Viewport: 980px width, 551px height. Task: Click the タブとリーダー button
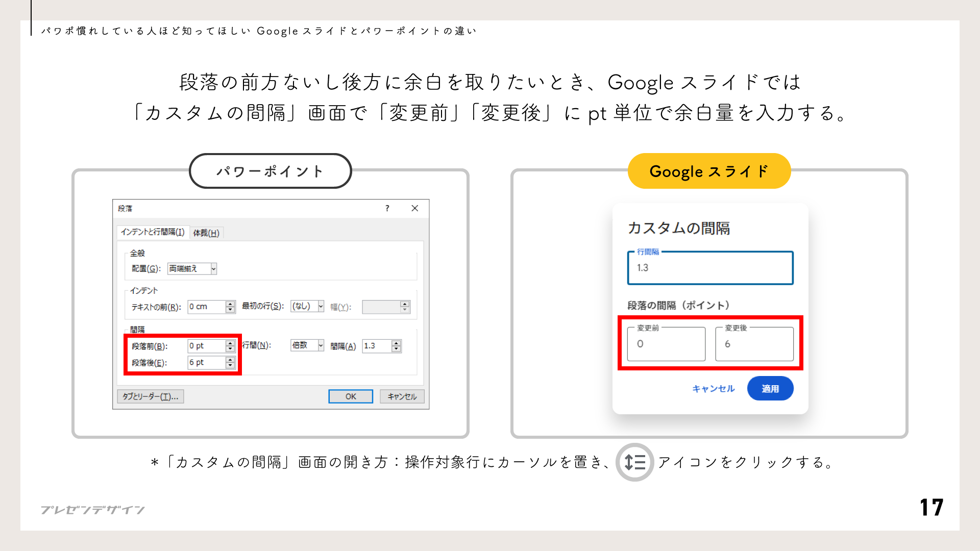click(151, 396)
